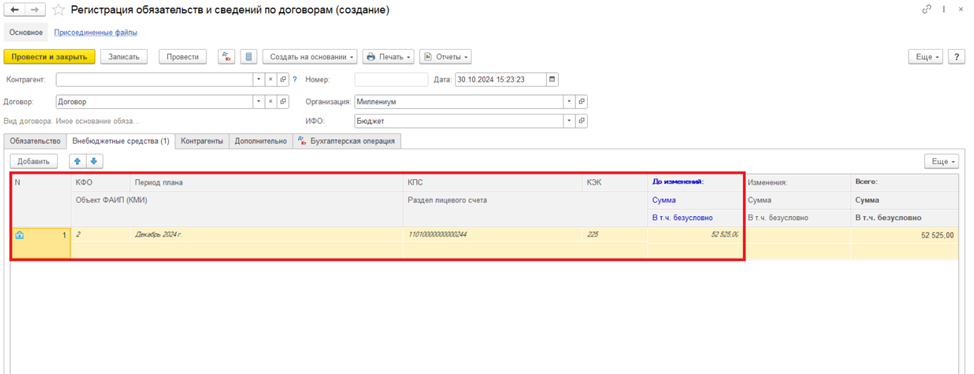The width and height of the screenshot is (974, 374).
Task: Select the Внебюджетные средства (1) tab
Action: (121, 141)
